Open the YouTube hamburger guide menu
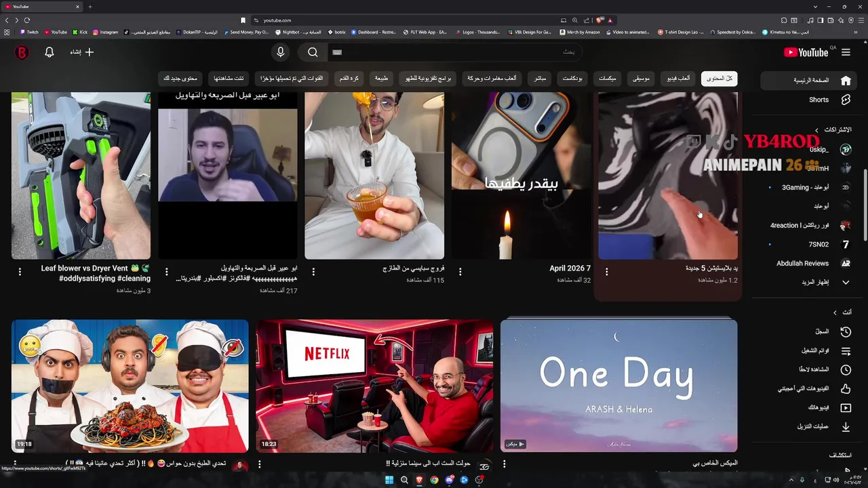868x488 pixels. pos(846,52)
